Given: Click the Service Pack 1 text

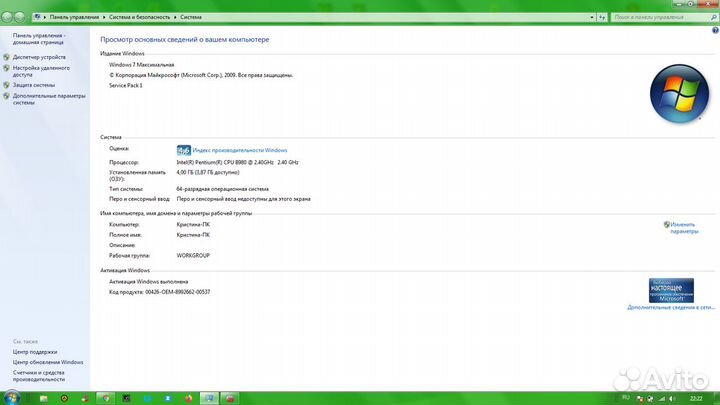Looking at the screenshot, I should (126, 85).
